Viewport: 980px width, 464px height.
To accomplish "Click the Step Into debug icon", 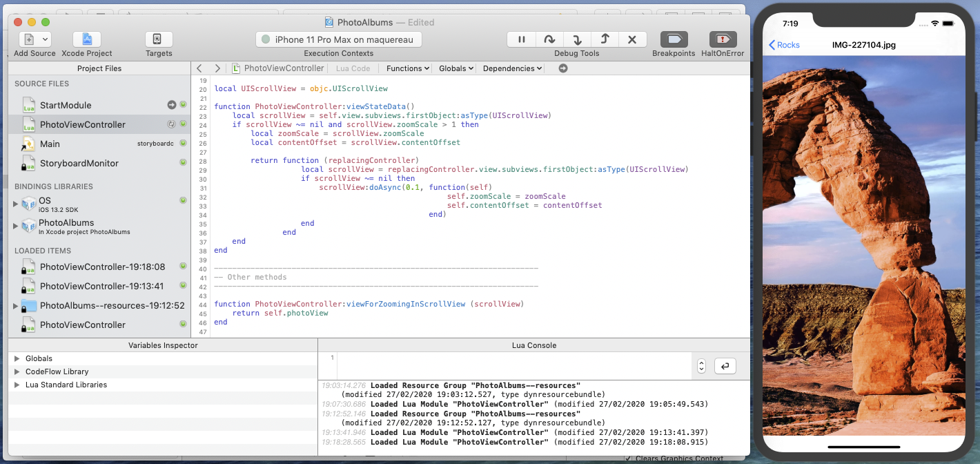I will (577, 39).
